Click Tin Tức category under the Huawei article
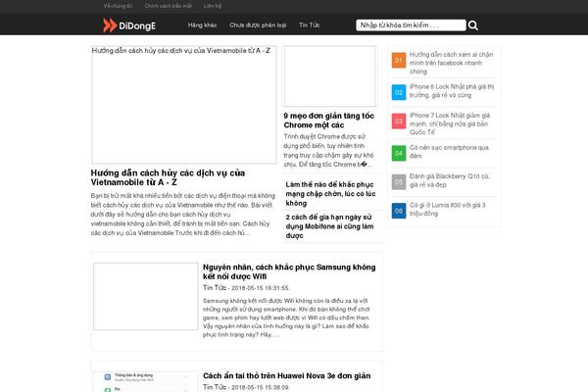This screenshot has height=392, width=588. [215, 387]
